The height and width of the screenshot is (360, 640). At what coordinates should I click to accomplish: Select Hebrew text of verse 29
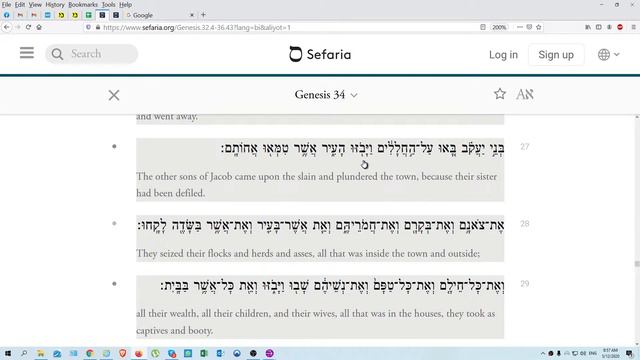[x=333, y=286]
